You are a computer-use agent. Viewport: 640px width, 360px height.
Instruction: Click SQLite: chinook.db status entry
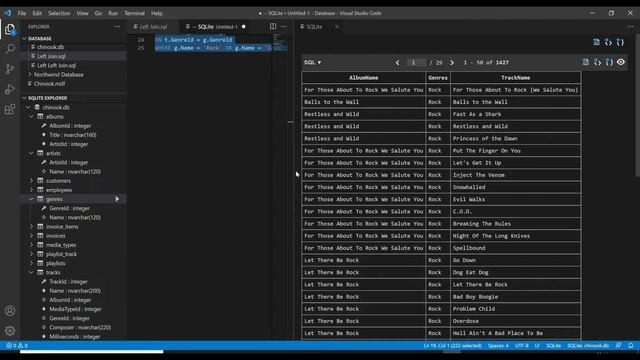[x=588, y=345]
